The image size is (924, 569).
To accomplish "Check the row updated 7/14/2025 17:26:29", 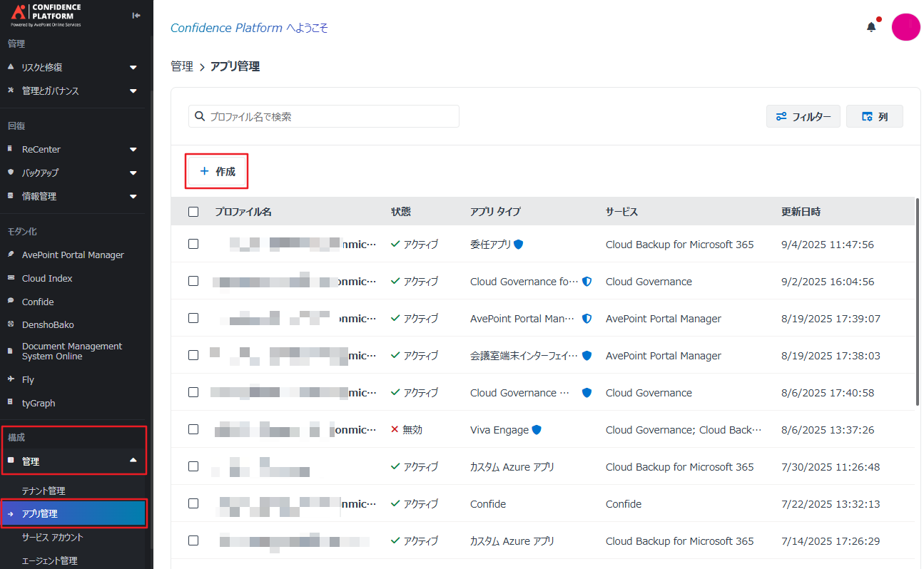I will point(193,540).
